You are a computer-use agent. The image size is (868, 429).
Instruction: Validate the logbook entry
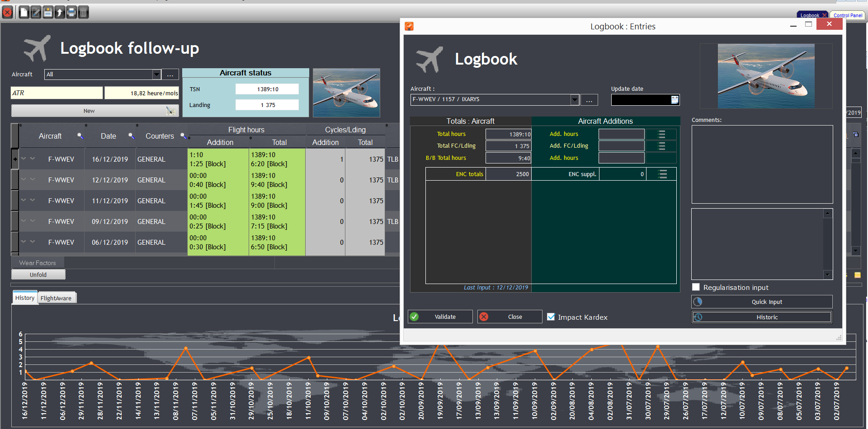point(440,317)
